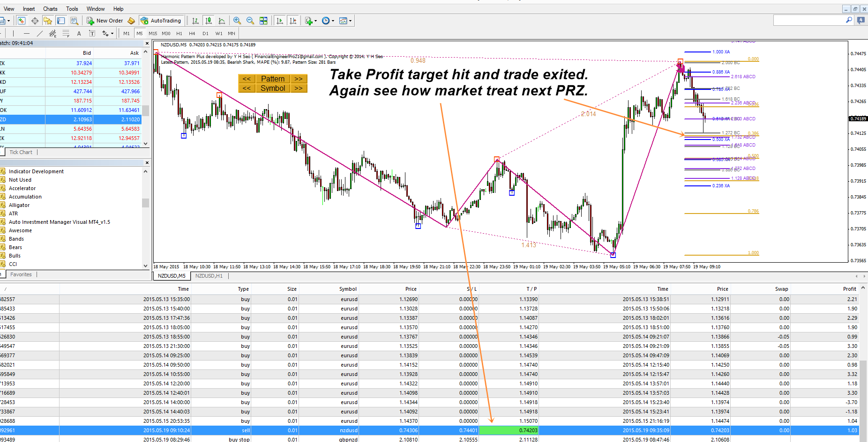This screenshot has height=442, width=868.
Task: Select Accelerator indicator in Navigator
Action: (x=22, y=188)
